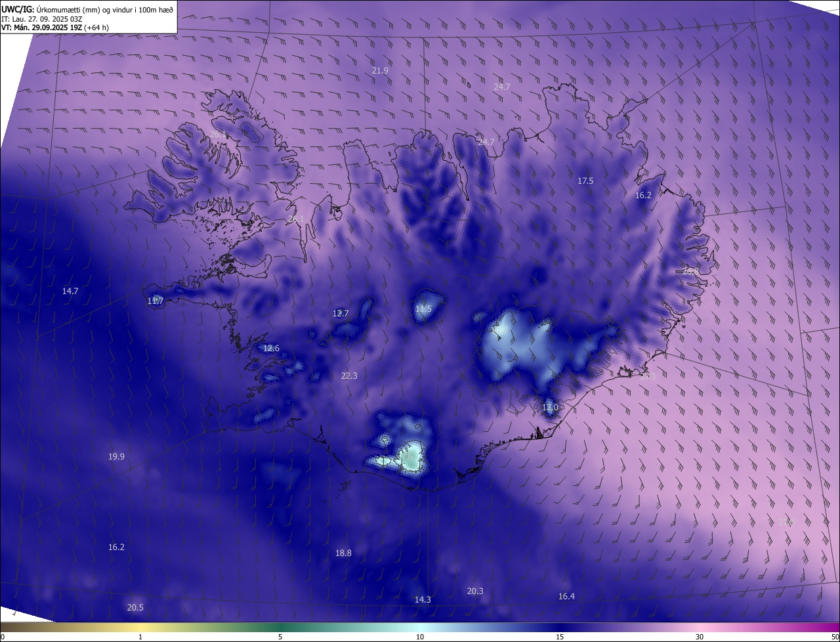Select the 18.8 value label

coord(343,553)
